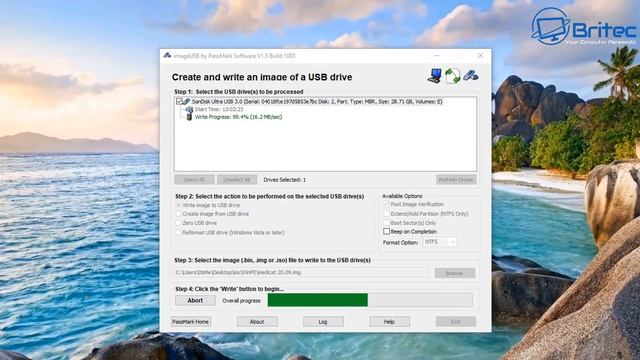Click the SanDisk USB drive icon in list

click(186, 101)
